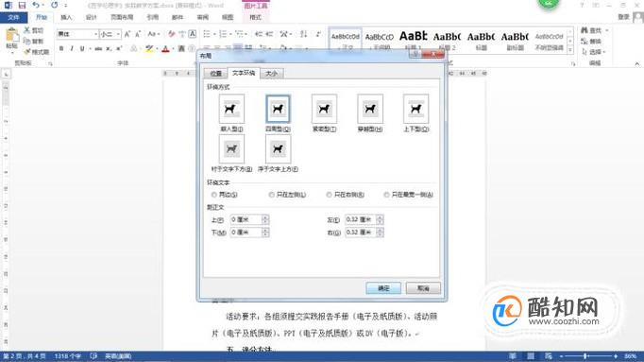Confirm the layout dialog with 确定

[383, 288]
